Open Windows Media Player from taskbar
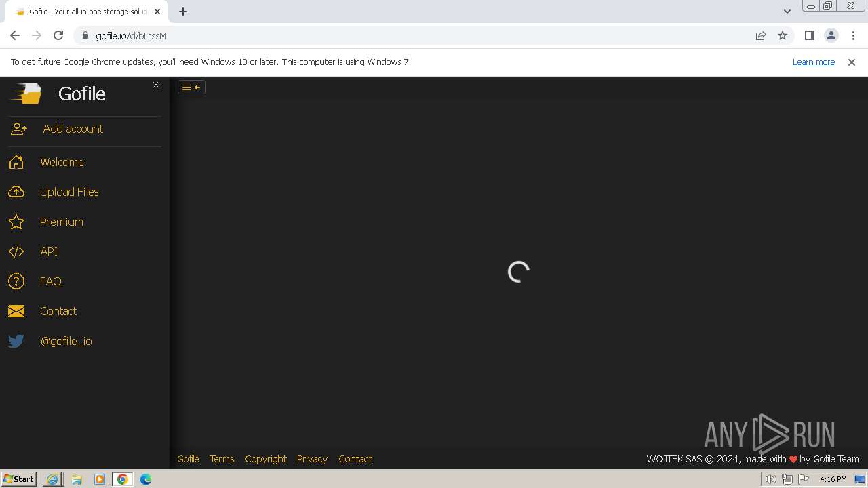The width and height of the screenshot is (868, 488). pos(100,479)
